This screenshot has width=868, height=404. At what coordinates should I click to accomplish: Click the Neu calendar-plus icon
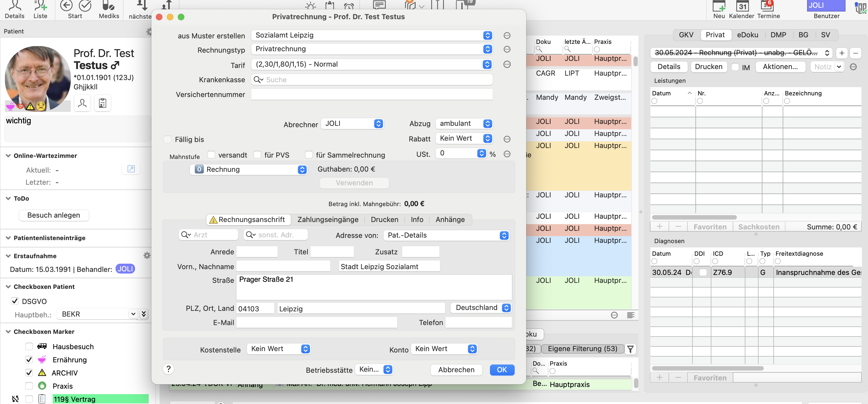[718, 6]
